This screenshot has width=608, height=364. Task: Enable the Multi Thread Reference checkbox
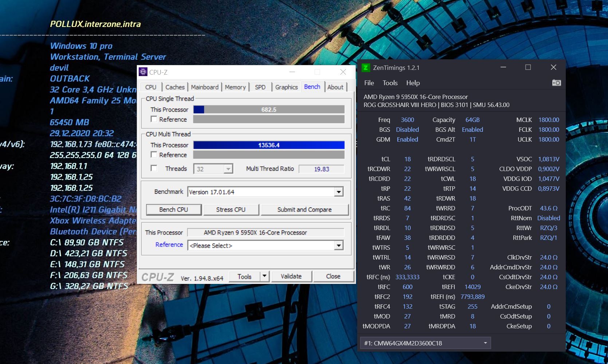154,155
